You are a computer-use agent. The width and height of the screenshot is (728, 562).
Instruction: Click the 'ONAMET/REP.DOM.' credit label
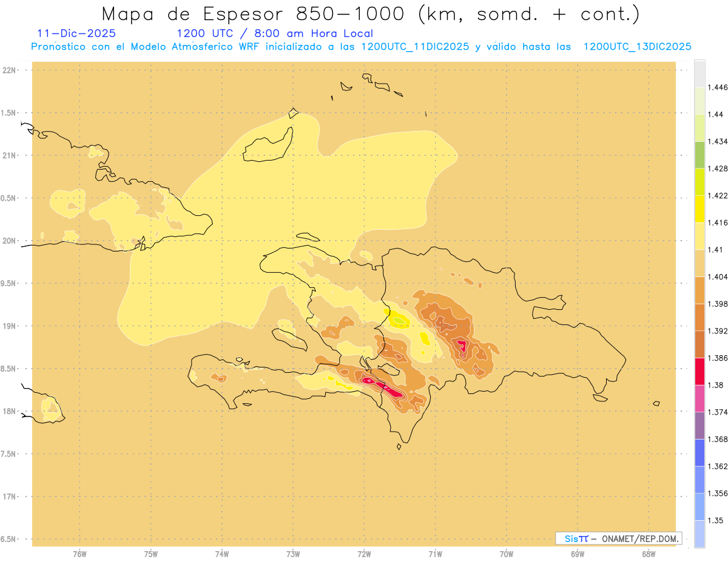point(641,538)
